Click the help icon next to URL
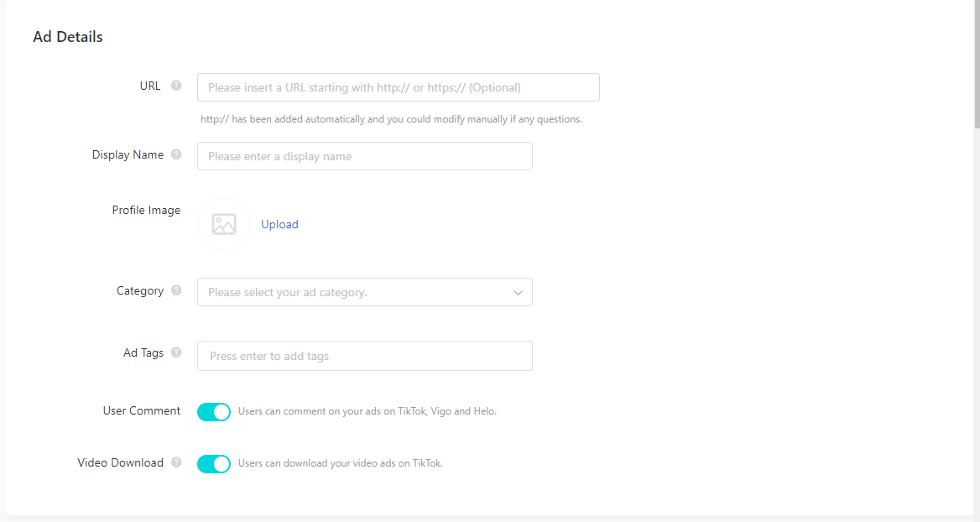This screenshot has height=522, width=980. [x=176, y=86]
